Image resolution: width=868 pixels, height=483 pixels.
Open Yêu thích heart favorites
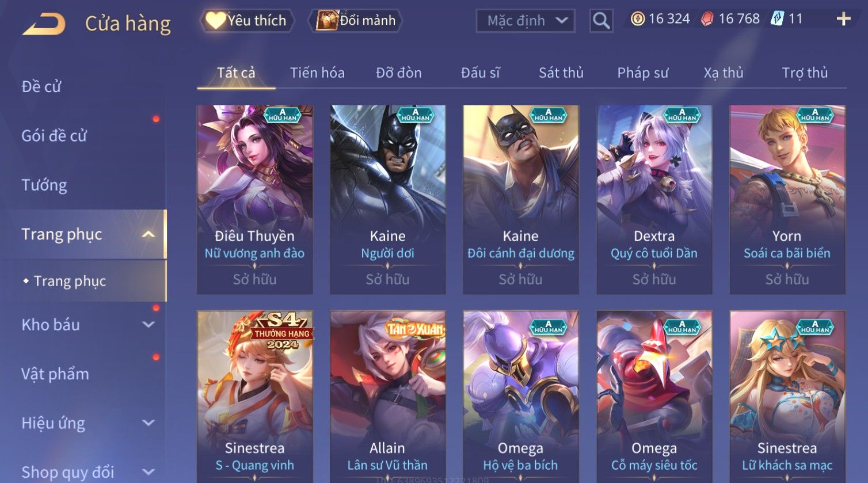pos(246,21)
